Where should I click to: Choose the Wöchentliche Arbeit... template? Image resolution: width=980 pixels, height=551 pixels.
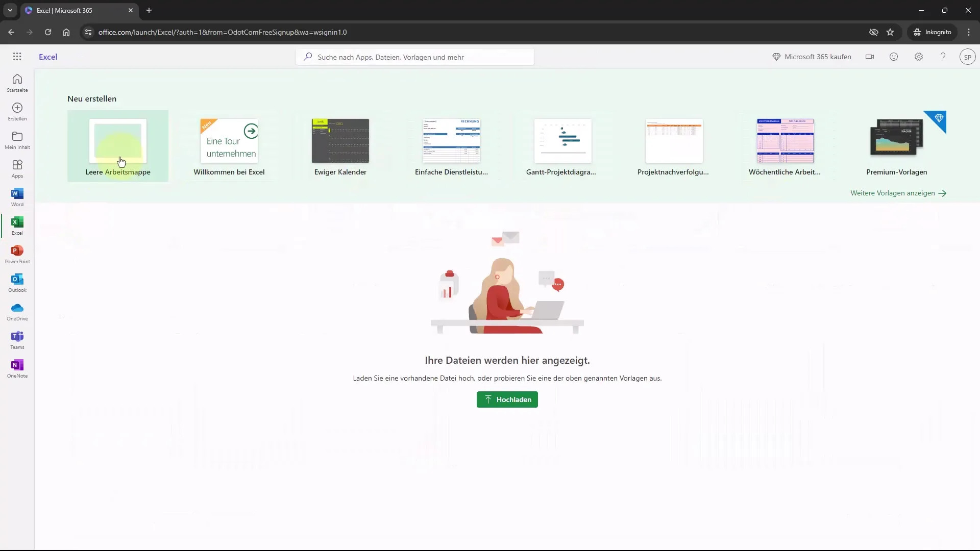coord(786,146)
